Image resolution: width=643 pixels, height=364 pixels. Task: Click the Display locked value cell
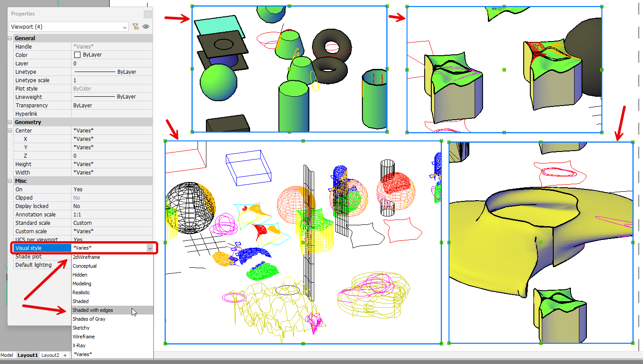[x=110, y=206]
